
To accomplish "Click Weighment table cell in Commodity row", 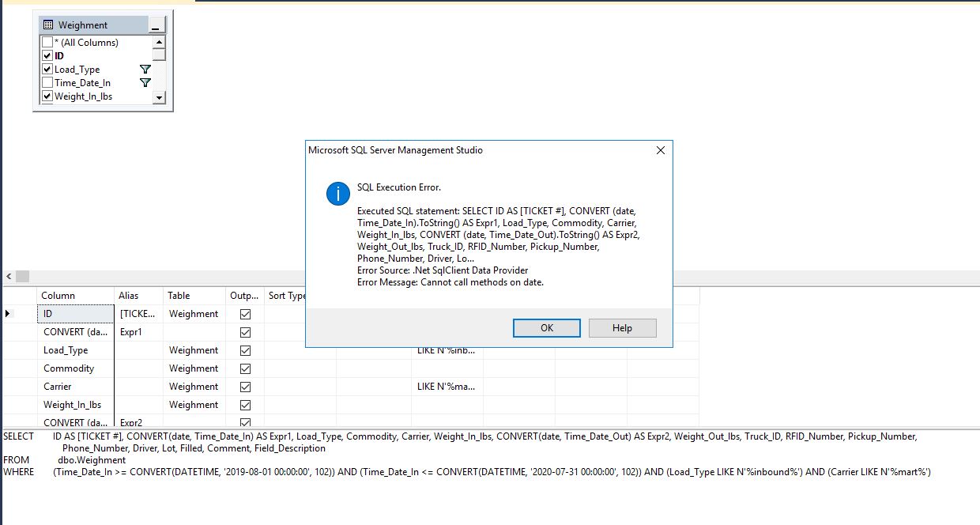I will pyautogui.click(x=194, y=368).
